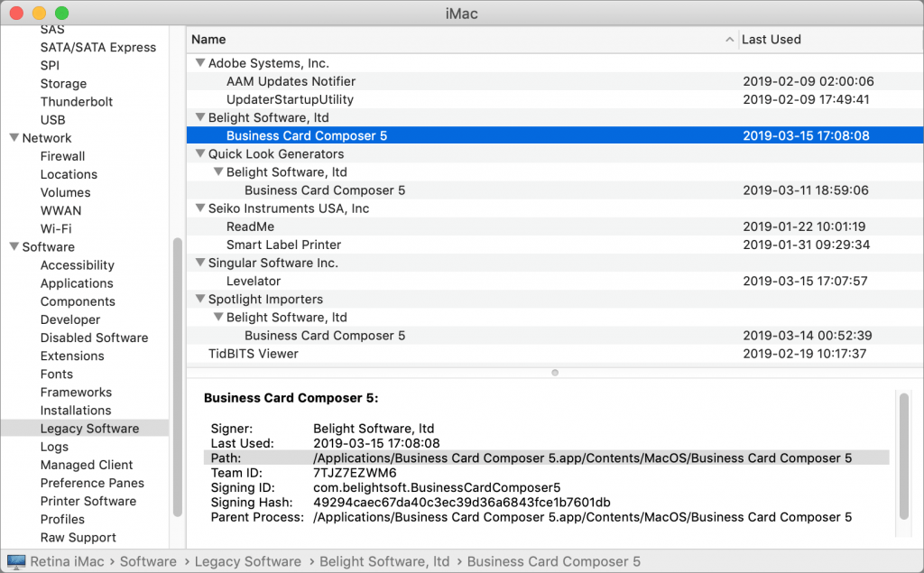Open Volumes in the sidebar
Image resolution: width=924 pixels, height=573 pixels.
[x=65, y=192]
